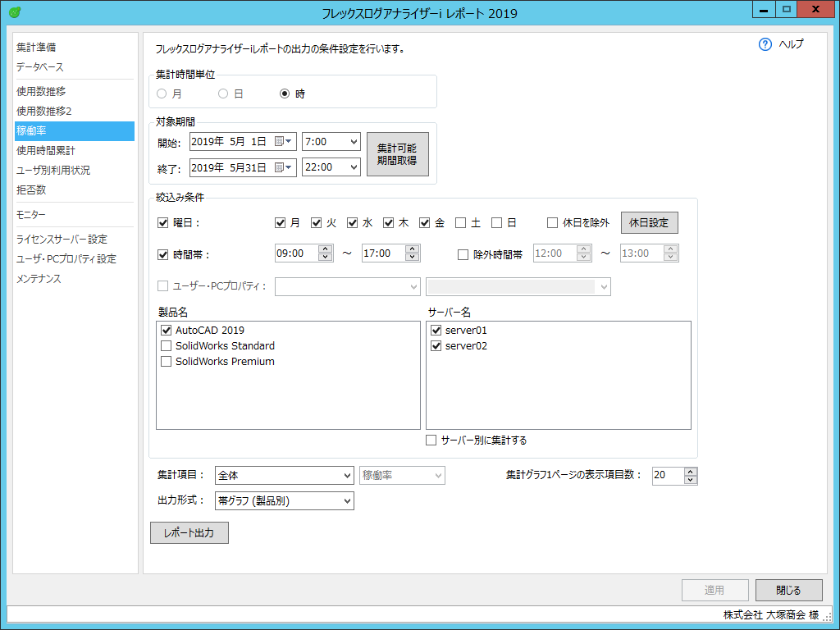Image resolution: width=840 pixels, height=630 pixels.
Task: Check the ユーザー・PCプロパティ checkbox
Action: pyautogui.click(x=163, y=286)
